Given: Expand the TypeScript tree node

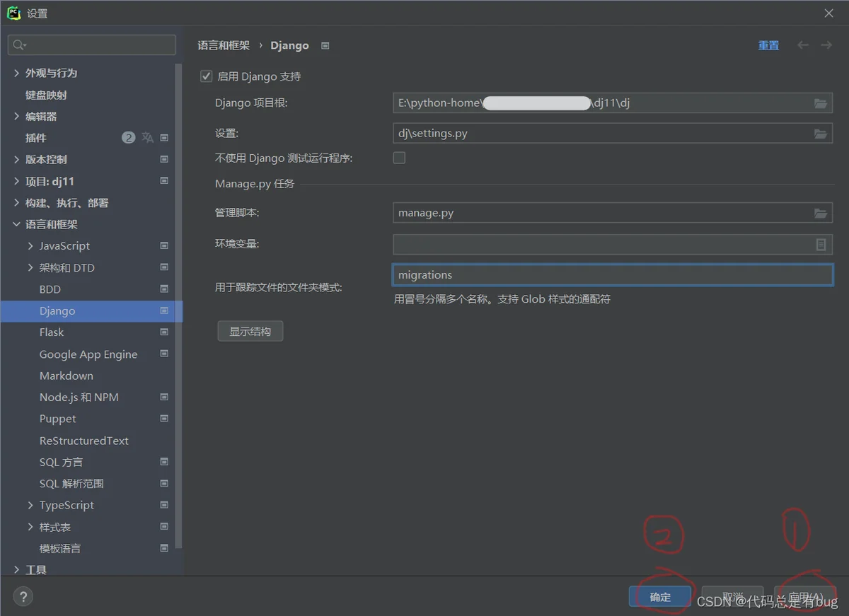Looking at the screenshot, I should point(30,505).
